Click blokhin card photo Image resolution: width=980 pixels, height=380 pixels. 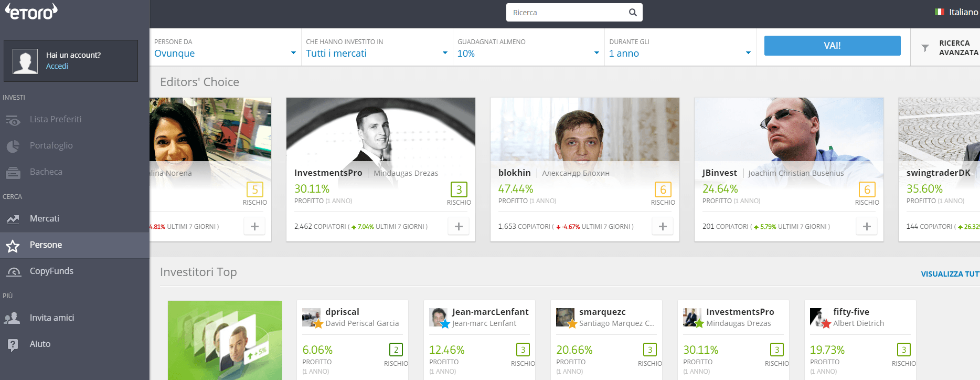point(585,129)
